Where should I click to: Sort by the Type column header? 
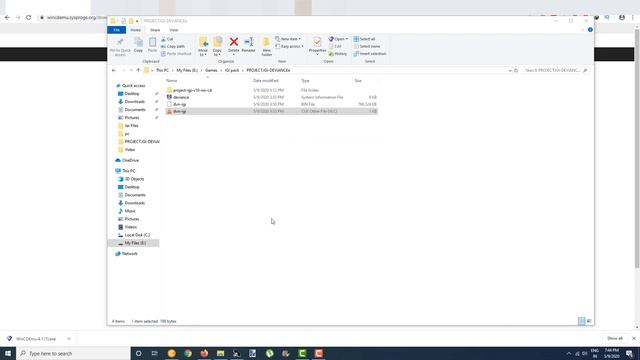(305, 81)
